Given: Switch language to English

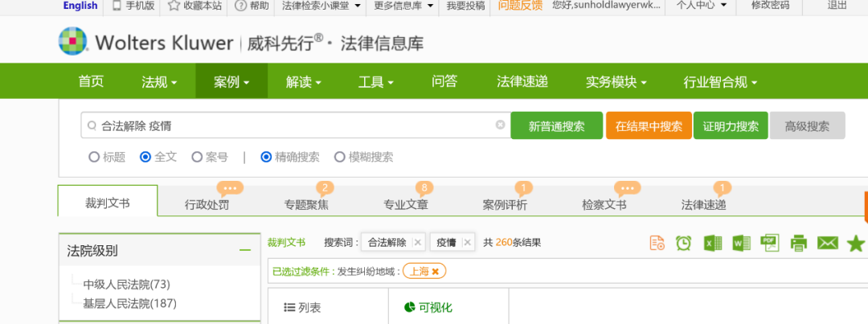Looking at the screenshot, I should pyautogui.click(x=80, y=6).
